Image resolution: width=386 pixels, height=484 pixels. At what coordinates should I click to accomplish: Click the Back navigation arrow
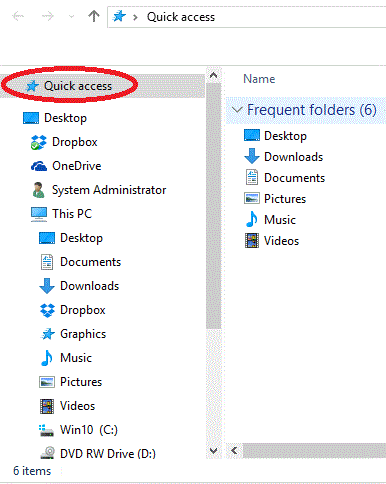click(18, 16)
